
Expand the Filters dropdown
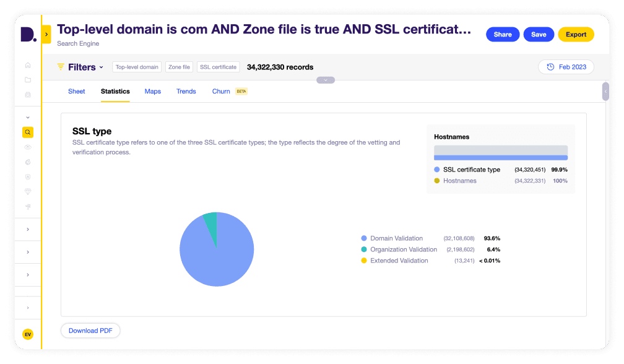point(85,67)
